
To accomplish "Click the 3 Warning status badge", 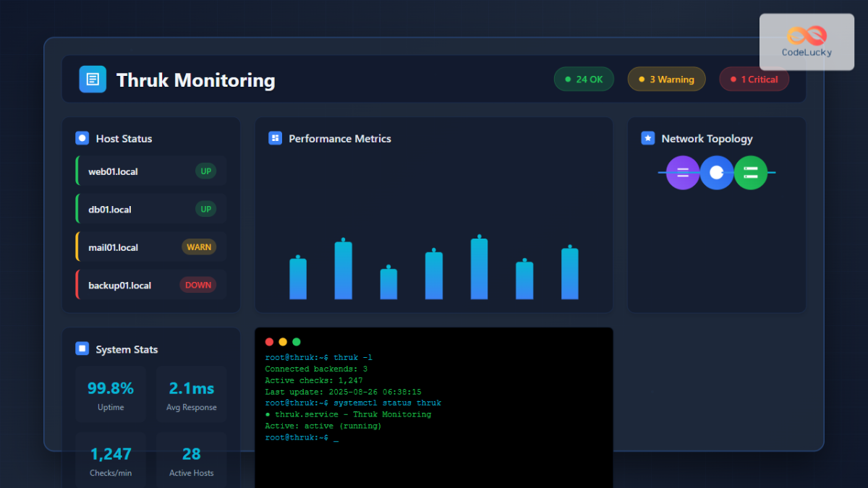I will pyautogui.click(x=665, y=80).
